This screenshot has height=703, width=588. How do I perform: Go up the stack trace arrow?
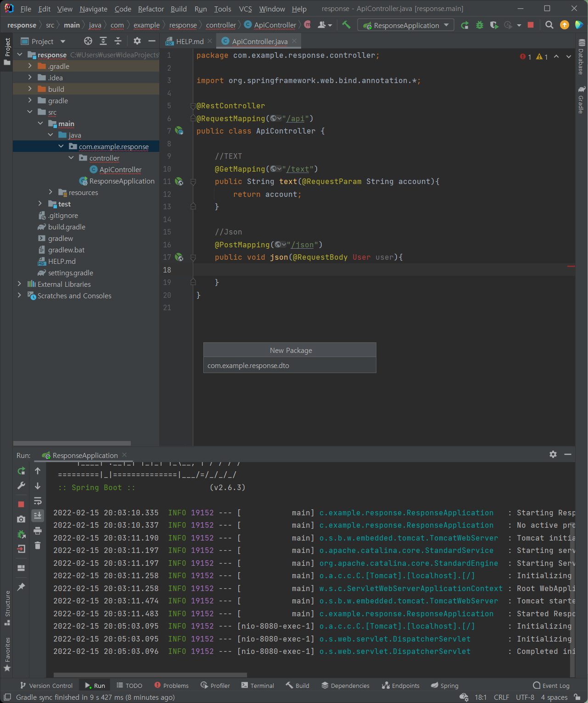click(x=38, y=471)
